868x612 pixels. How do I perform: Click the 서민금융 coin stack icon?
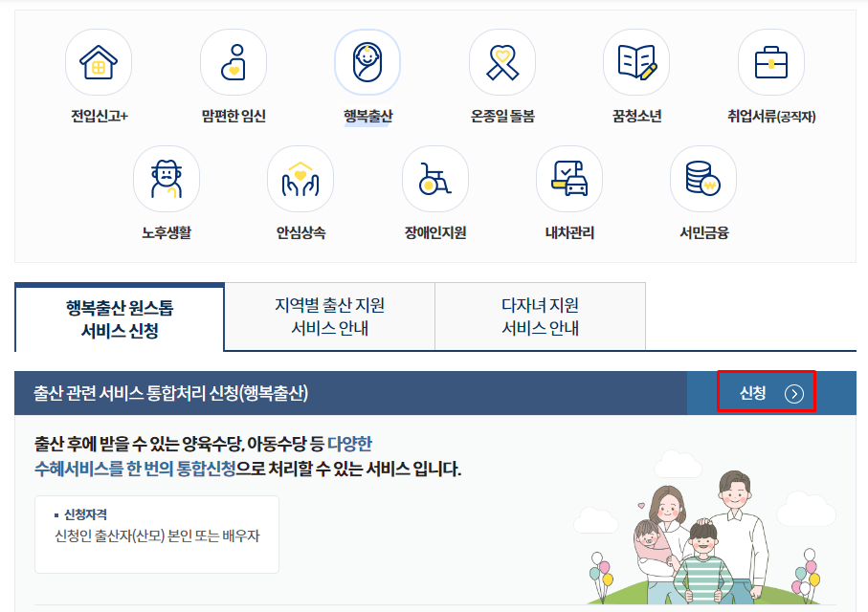tap(703, 179)
